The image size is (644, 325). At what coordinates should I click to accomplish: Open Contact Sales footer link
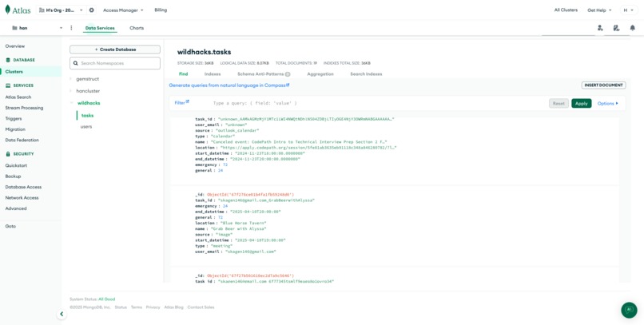pyautogui.click(x=201, y=307)
